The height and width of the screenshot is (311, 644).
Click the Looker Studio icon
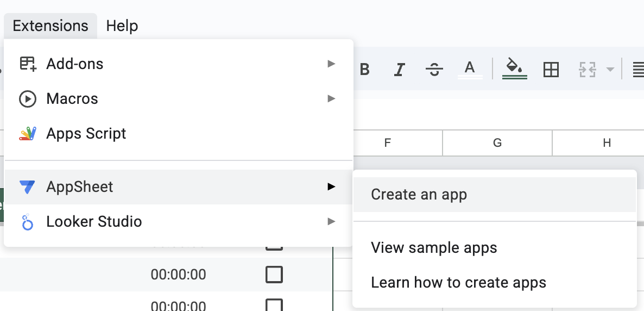[x=27, y=222]
